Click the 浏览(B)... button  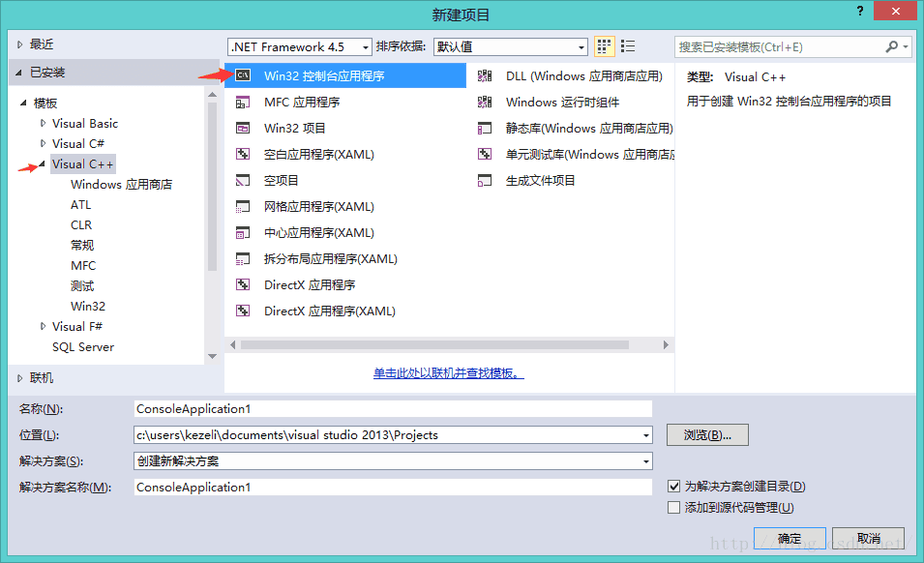pyautogui.click(x=707, y=435)
